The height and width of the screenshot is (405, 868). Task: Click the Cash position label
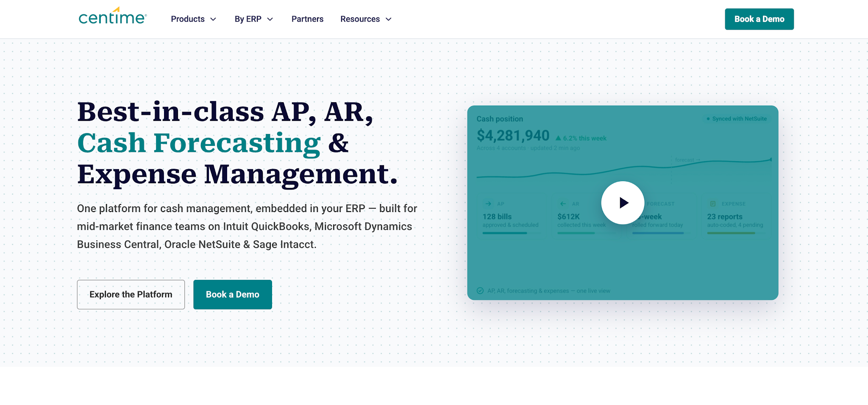500,119
